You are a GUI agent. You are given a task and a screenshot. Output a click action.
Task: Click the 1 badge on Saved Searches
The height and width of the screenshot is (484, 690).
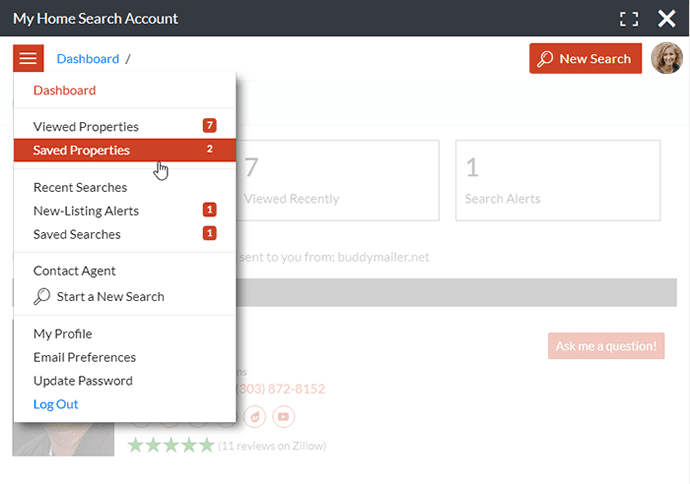[209, 233]
